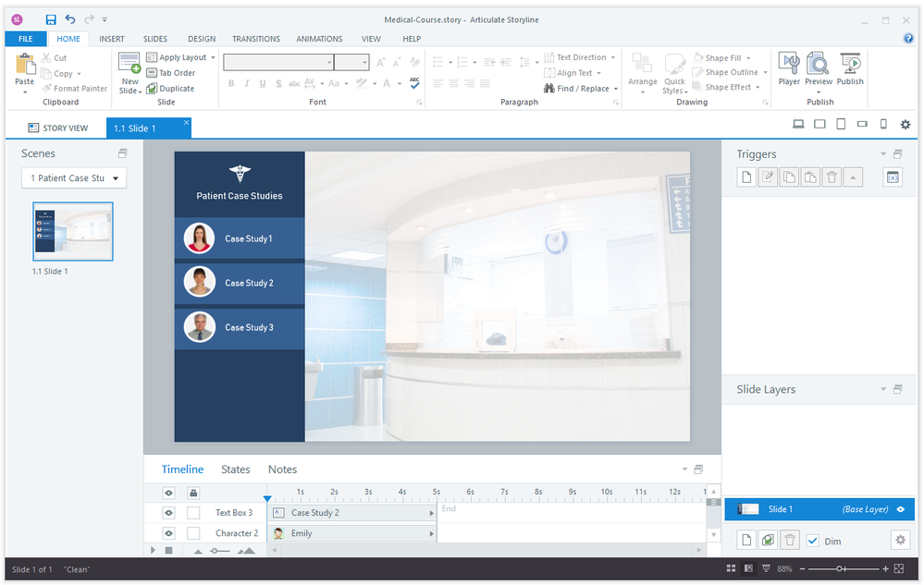
Task: Click the Publish icon in the ribbon
Action: click(x=850, y=68)
